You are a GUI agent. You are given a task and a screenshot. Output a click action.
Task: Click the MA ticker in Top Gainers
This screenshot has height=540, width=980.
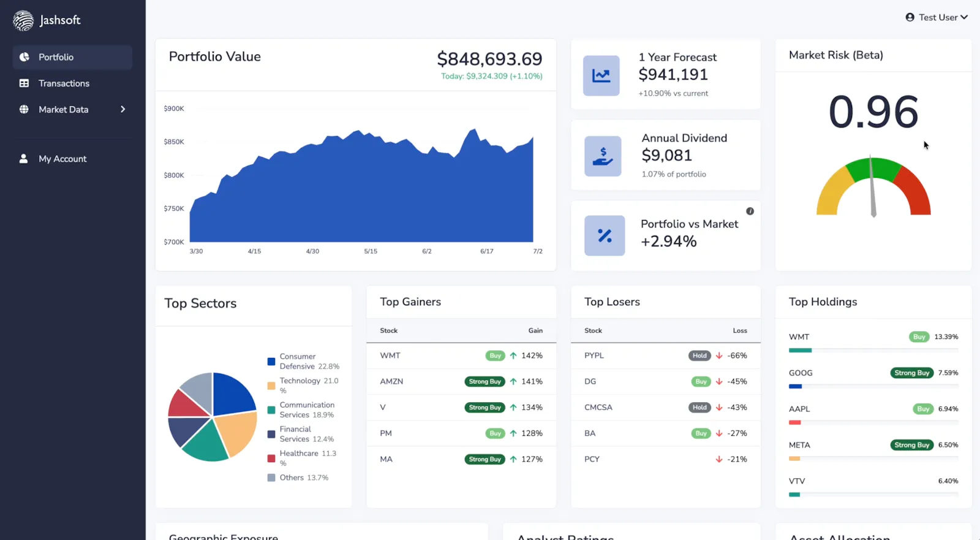[386, 459]
